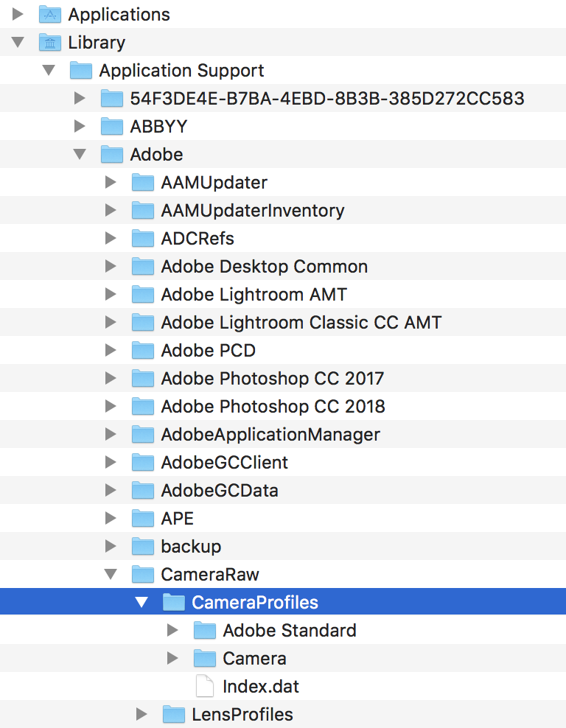Select the 'CameraProfiles' row label

pyautogui.click(x=255, y=603)
